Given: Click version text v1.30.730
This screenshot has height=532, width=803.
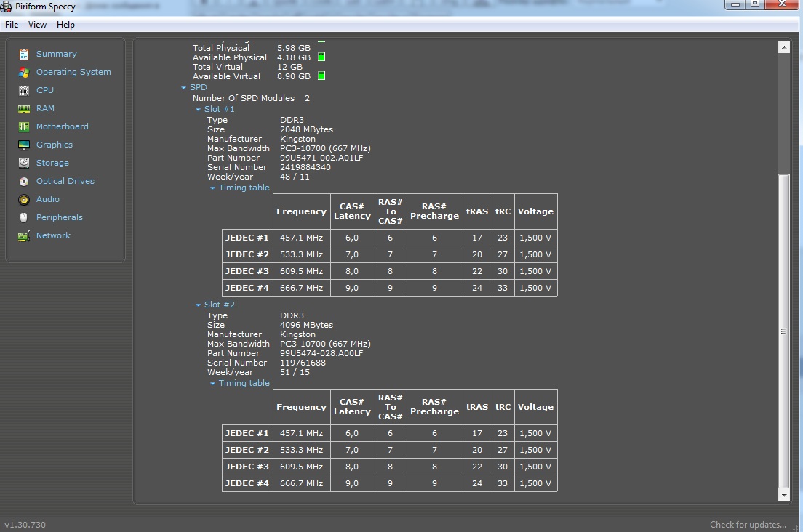Looking at the screenshot, I should (25, 524).
